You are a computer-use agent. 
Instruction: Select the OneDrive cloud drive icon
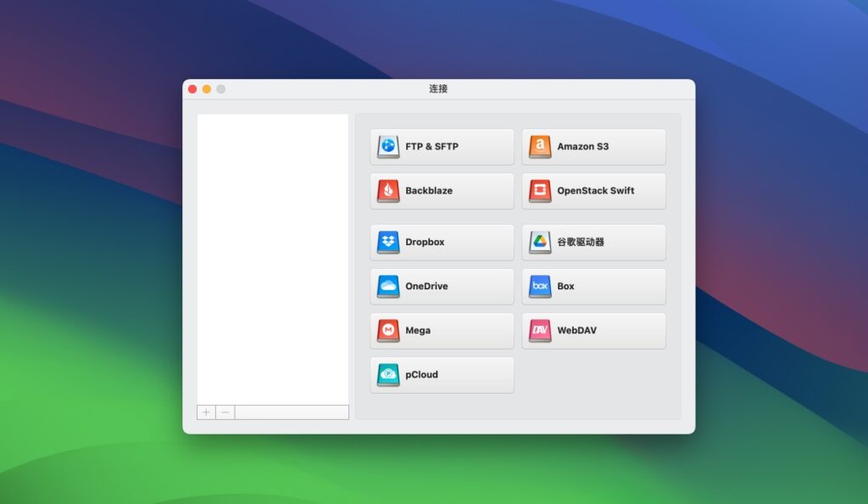point(387,286)
